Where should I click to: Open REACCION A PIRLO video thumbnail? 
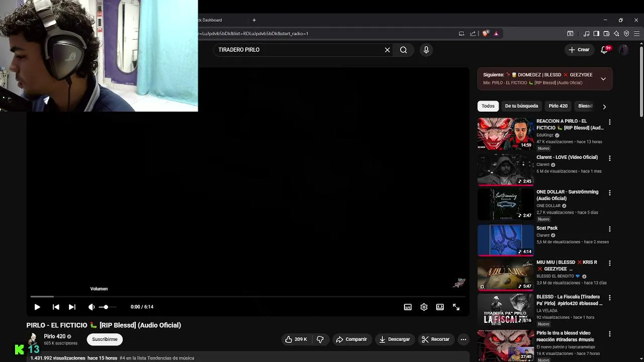coord(505,134)
